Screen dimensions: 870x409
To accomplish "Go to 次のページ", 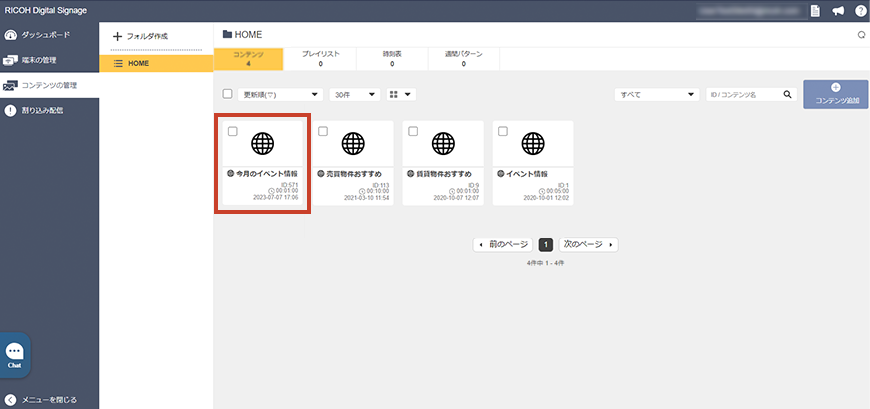I will pos(587,244).
